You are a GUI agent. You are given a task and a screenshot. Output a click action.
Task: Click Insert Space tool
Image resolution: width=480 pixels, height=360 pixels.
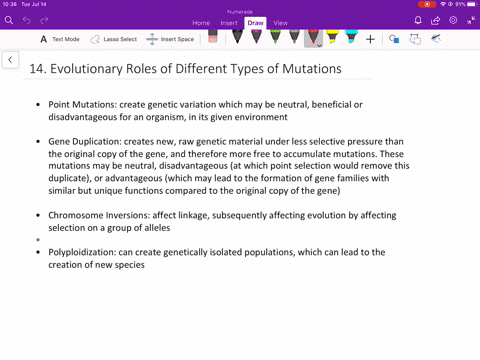click(x=170, y=39)
